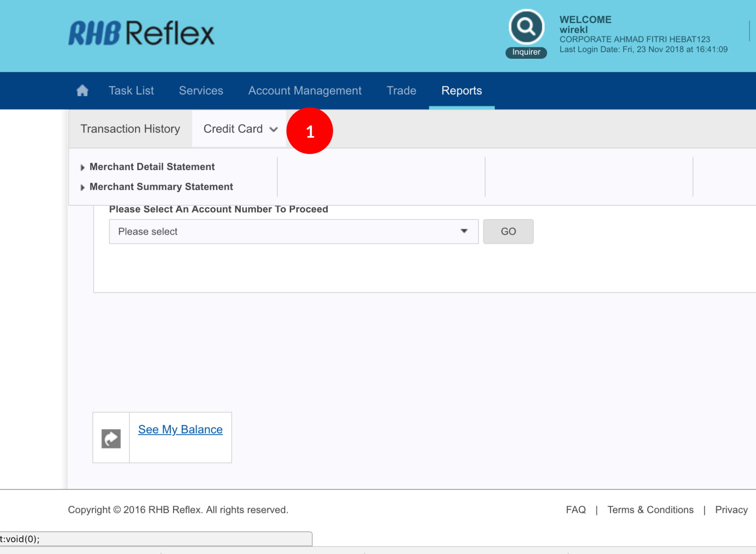Click the Inquirer magnifier profile icon
Screen dimensions: 756x554
pyautogui.click(x=526, y=27)
